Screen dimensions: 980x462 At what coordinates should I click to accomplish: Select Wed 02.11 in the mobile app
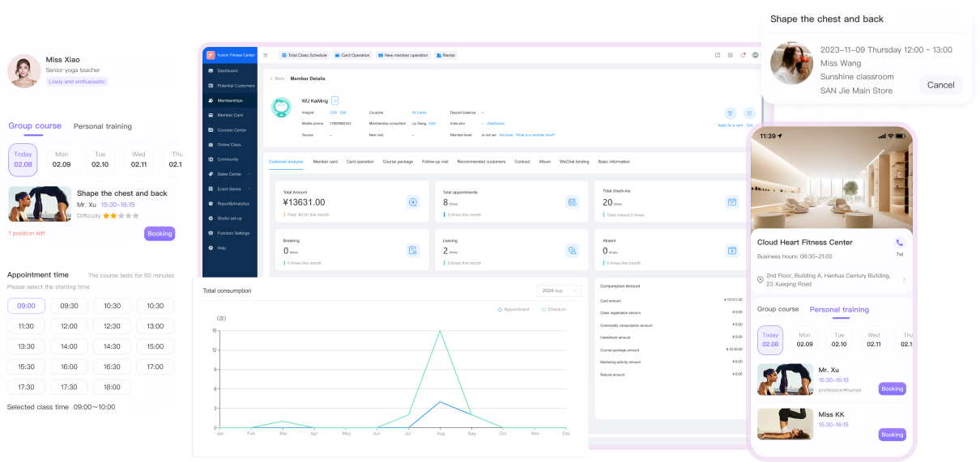click(x=873, y=340)
